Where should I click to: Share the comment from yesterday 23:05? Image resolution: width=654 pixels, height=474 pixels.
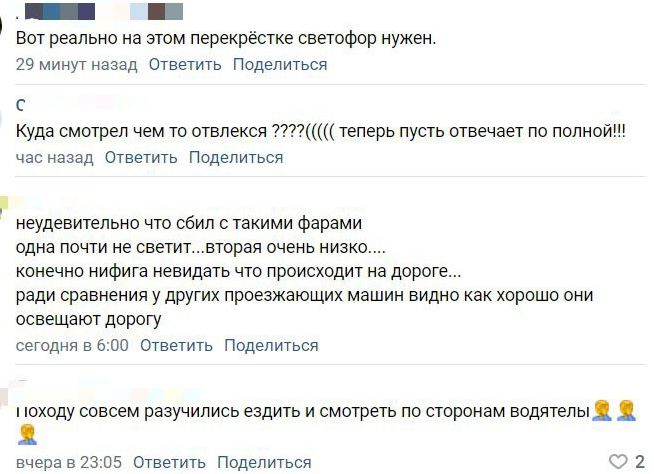tap(264, 462)
